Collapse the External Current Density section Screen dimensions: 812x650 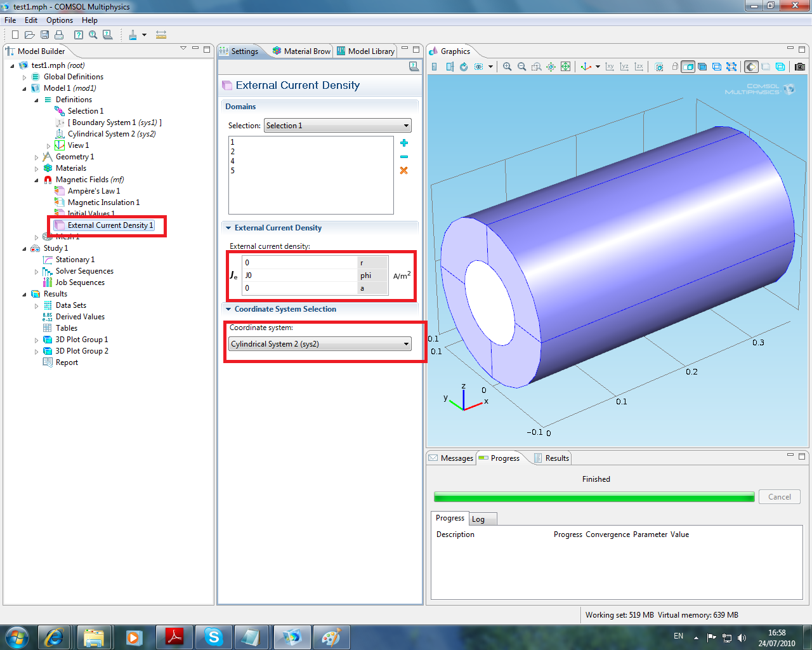point(228,228)
